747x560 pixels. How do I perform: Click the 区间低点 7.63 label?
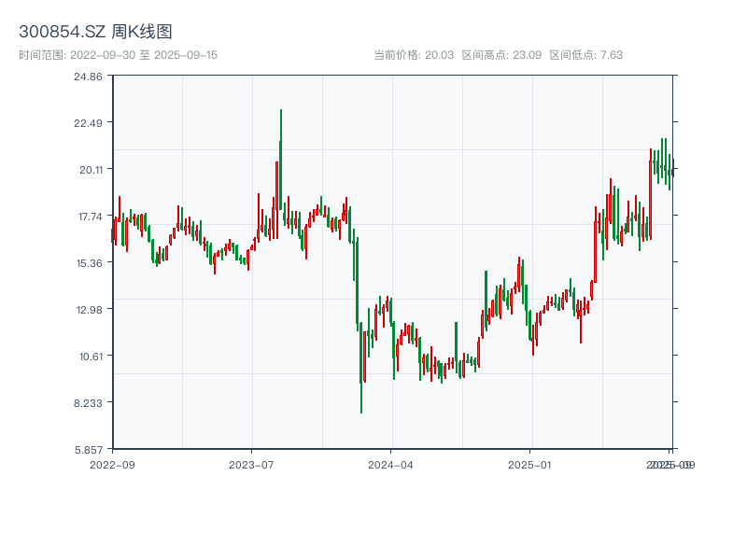(x=586, y=55)
